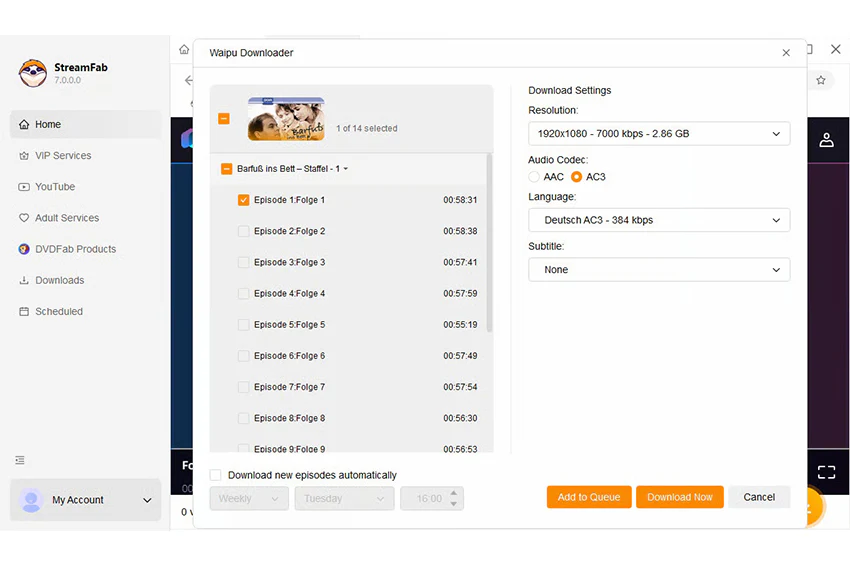Check Episode 7:Folge 7 checkbox
This screenshot has height=567, width=850.
pyautogui.click(x=243, y=387)
